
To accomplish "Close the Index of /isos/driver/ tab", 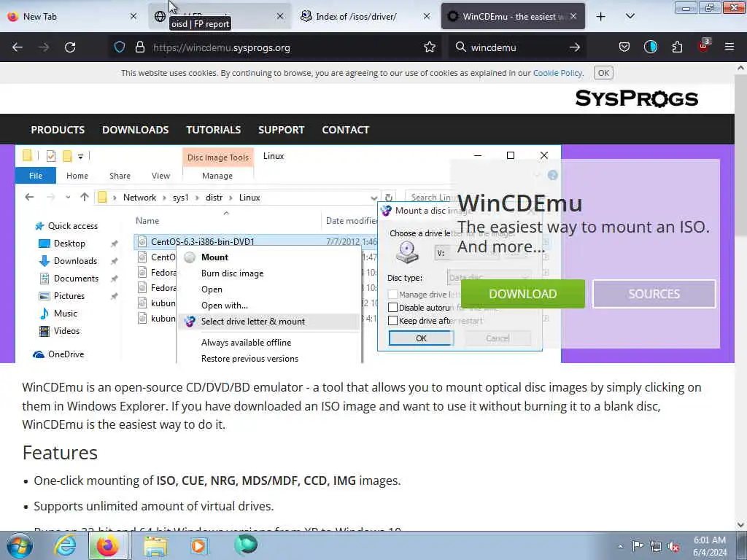I will (x=427, y=16).
